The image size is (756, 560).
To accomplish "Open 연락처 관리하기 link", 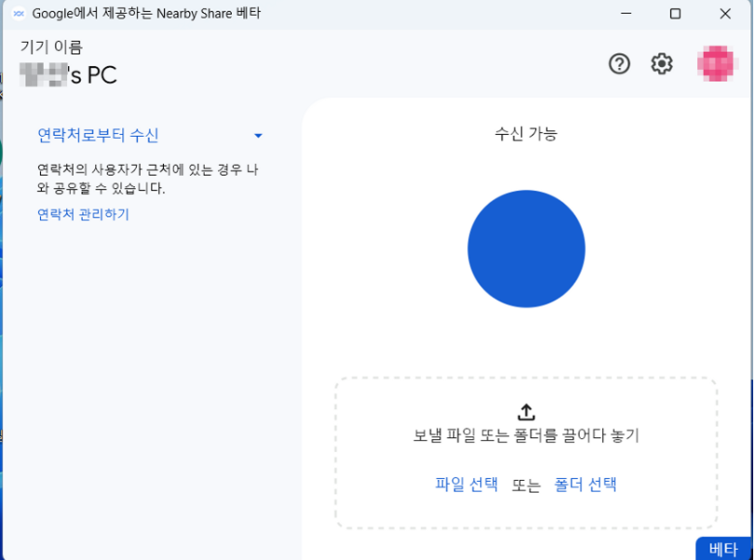I will [84, 214].
